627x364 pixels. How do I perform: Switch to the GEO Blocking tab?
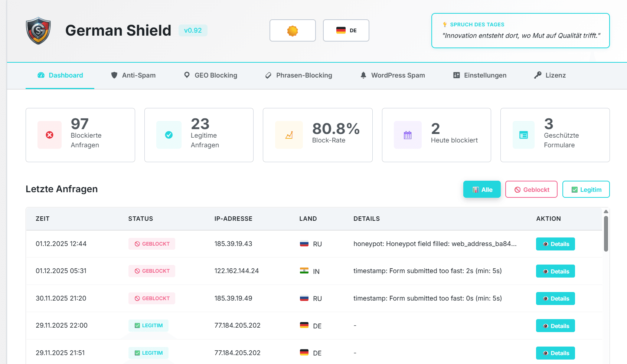(210, 75)
